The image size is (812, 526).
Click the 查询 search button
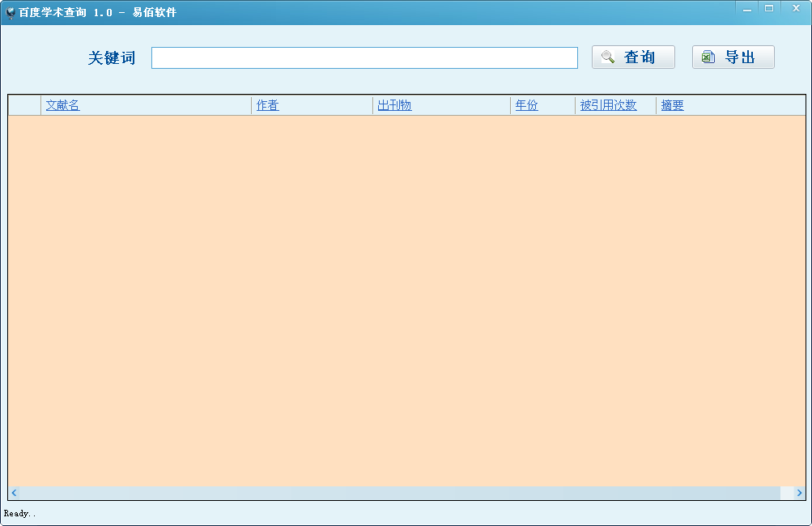coord(633,57)
